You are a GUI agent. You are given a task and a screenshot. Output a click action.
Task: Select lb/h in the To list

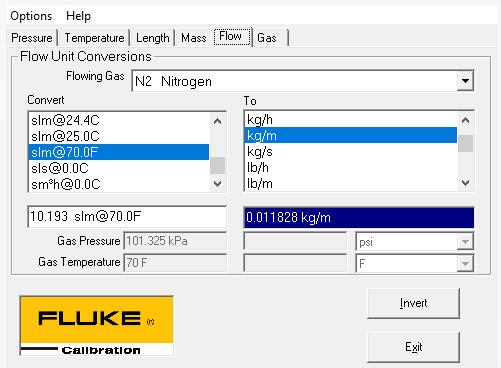pyautogui.click(x=351, y=167)
